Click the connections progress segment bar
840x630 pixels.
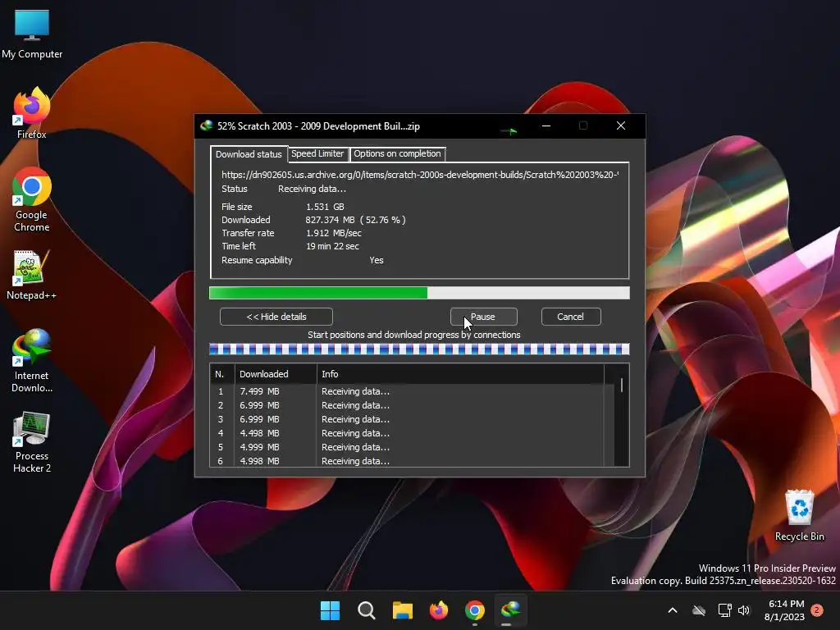click(419, 349)
